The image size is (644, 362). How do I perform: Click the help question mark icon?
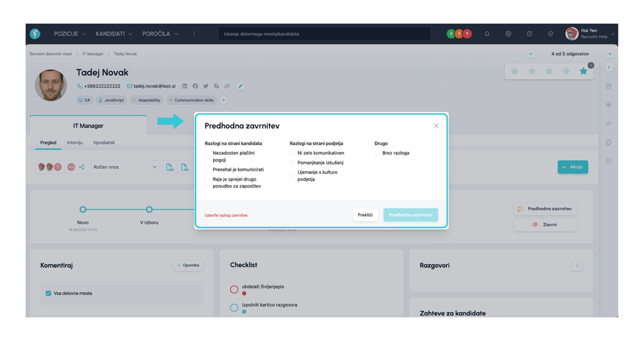point(529,34)
